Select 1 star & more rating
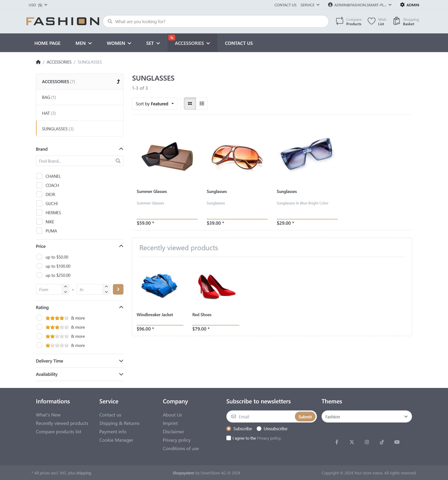448x480 pixels. (x=39, y=345)
